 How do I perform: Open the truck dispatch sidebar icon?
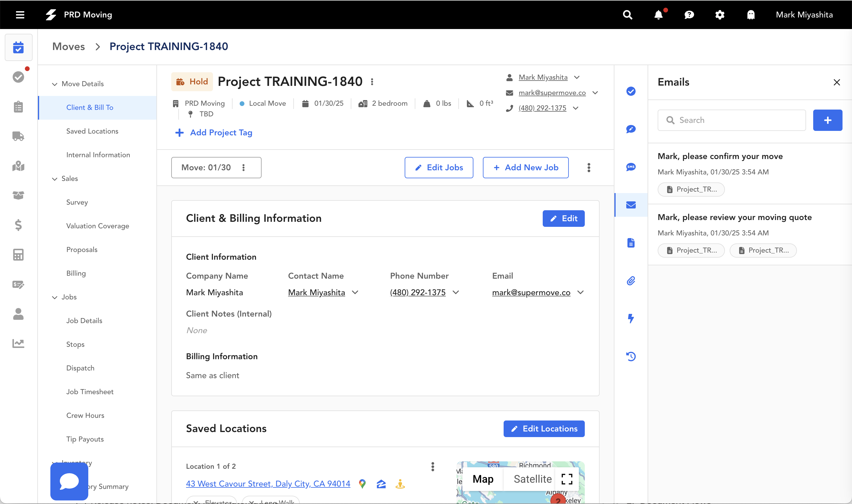tap(18, 136)
